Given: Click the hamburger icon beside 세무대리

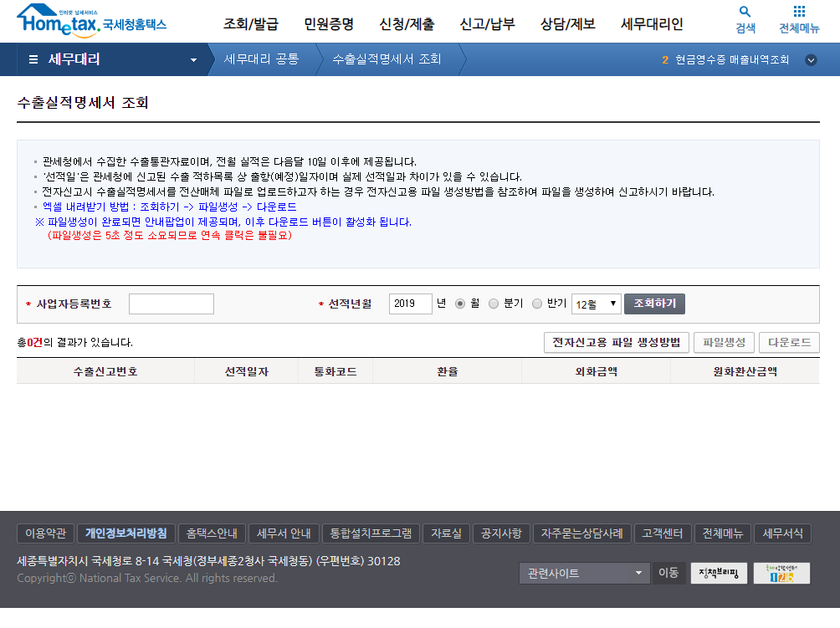Looking at the screenshot, I should coord(33,59).
